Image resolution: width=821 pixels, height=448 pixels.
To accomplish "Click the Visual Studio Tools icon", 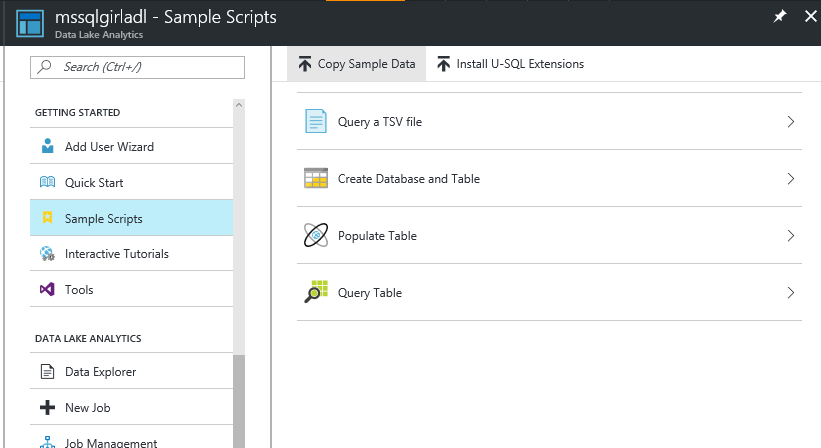I will pos(48,289).
